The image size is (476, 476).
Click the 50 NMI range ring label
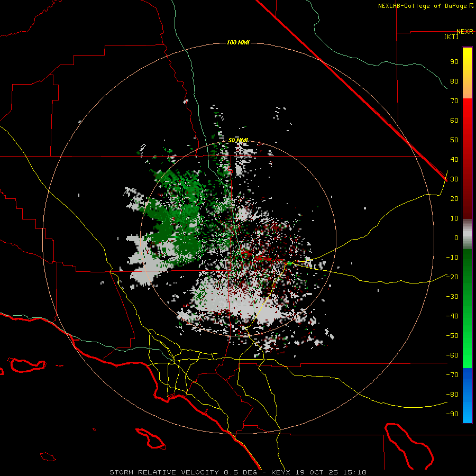pos(239,140)
